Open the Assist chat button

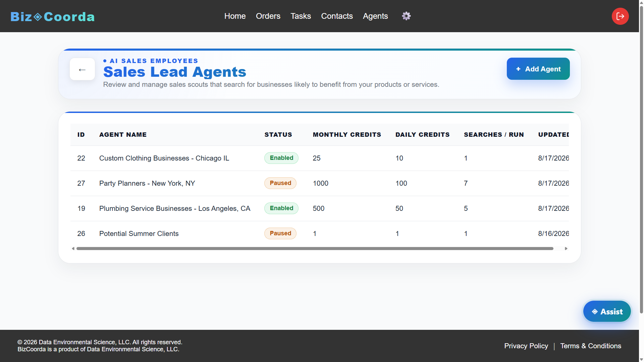click(x=607, y=311)
